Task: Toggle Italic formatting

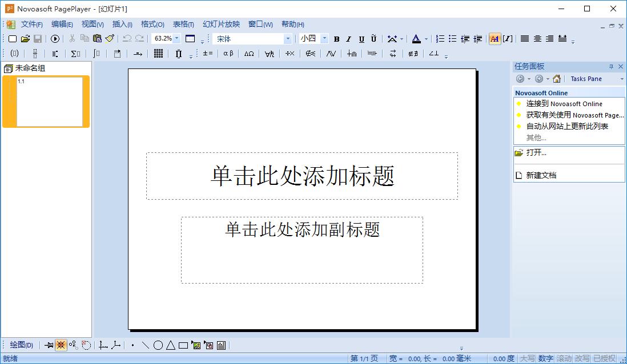Action: click(x=349, y=39)
